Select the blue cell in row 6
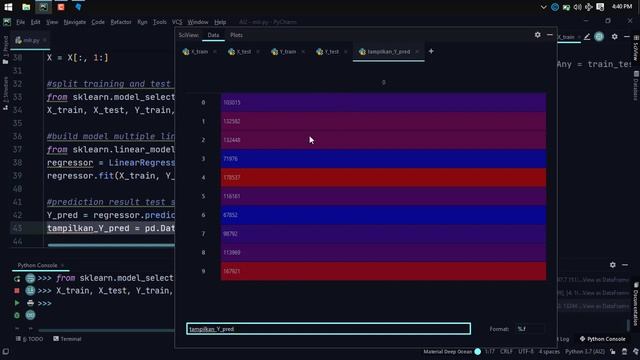The height and width of the screenshot is (360, 640). pos(383,215)
